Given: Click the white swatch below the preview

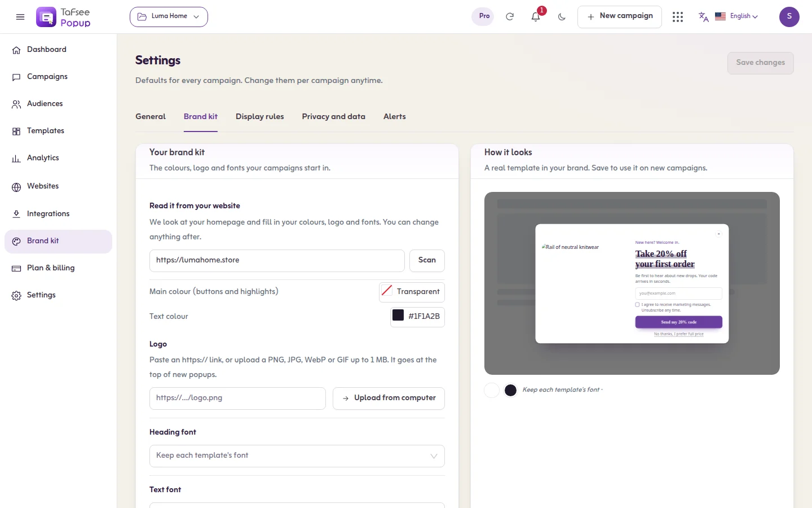Looking at the screenshot, I should tap(492, 390).
